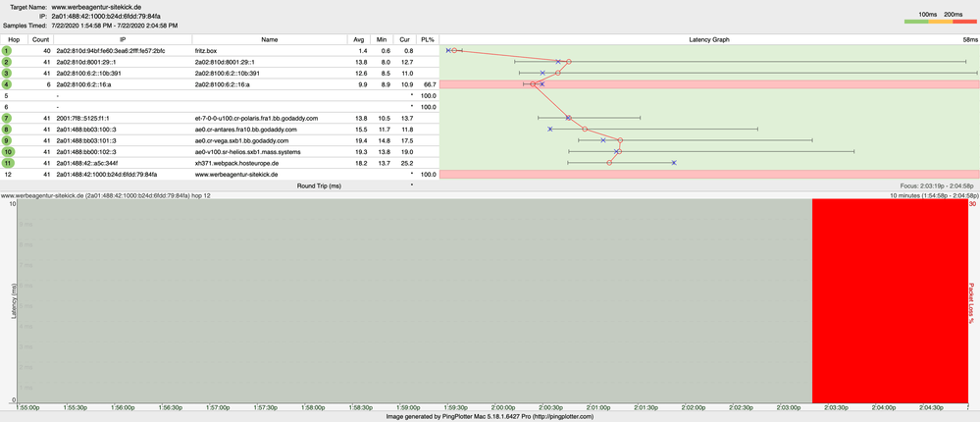This screenshot has height=422, width=980.
Task: Click the hop 9 green circle icon
Action: (6, 140)
